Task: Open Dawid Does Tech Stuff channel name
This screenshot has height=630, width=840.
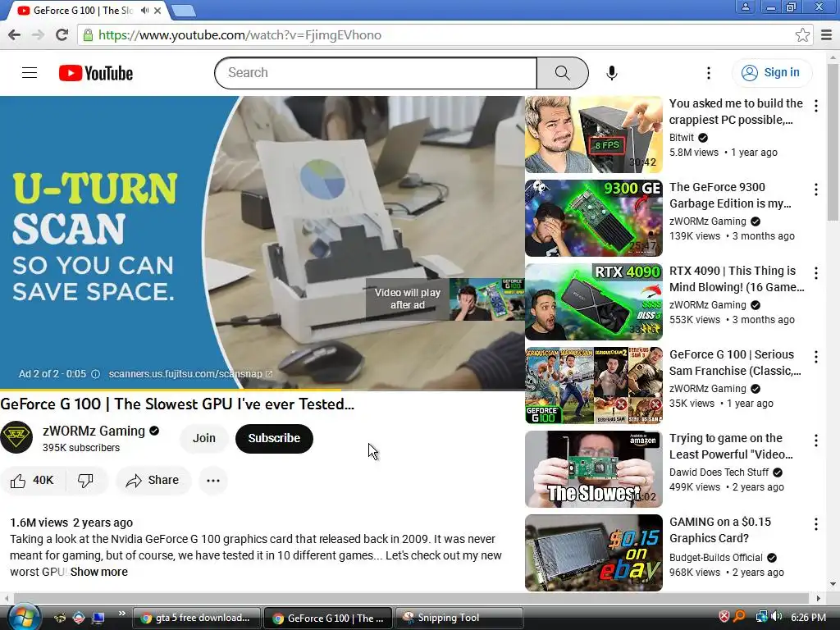Action: pyautogui.click(x=719, y=472)
